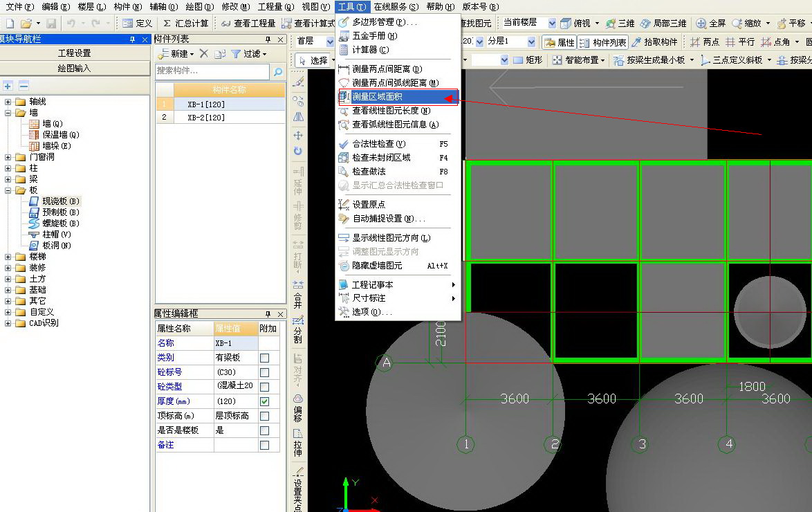The height and width of the screenshot is (512, 812).
Task: Choose 设置原点 menu item
Action: pos(398,205)
